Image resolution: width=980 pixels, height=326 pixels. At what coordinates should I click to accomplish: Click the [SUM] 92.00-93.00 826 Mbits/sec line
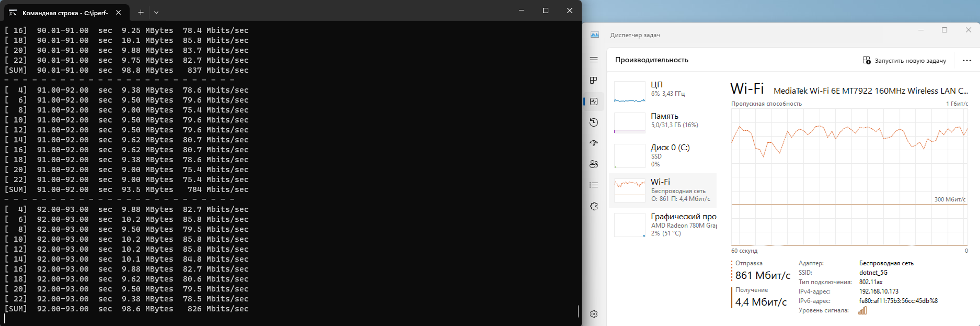click(x=126, y=309)
